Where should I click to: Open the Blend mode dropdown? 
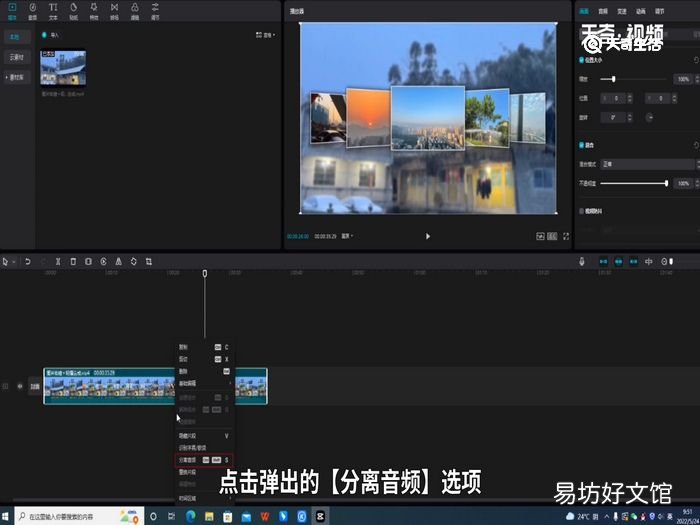[x=649, y=164]
